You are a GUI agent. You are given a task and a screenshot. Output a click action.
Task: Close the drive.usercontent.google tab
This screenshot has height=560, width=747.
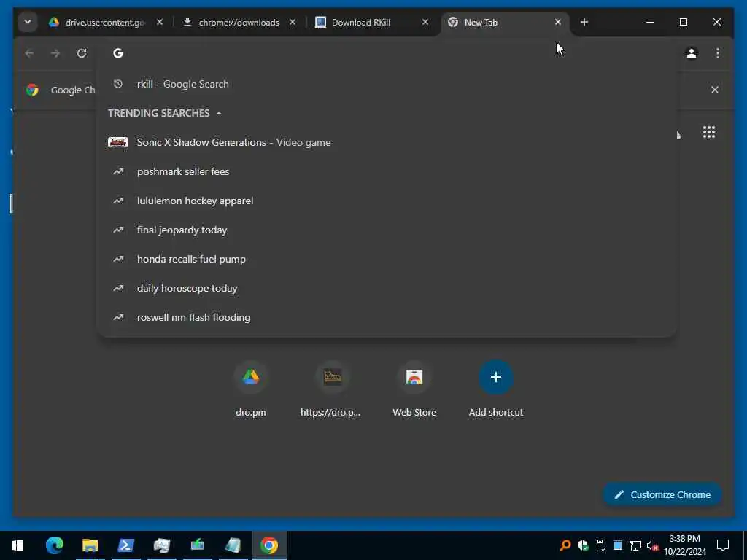(x=160, y=22)
